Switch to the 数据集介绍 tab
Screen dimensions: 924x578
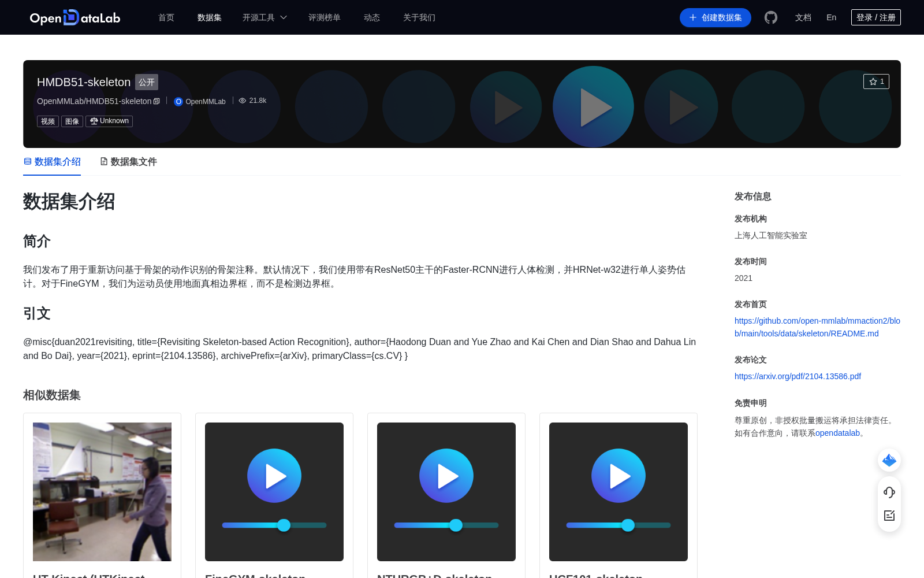[x=52, y=162]
